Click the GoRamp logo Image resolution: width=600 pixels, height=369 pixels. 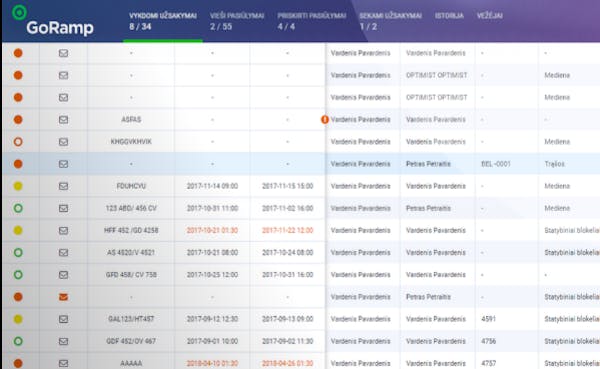(x=53, y=21)
